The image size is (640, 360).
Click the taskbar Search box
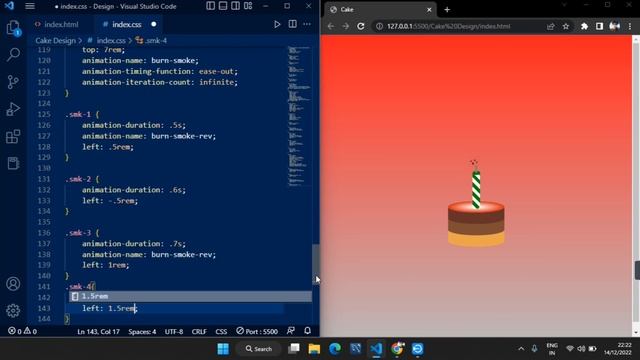tap(259, 349)
